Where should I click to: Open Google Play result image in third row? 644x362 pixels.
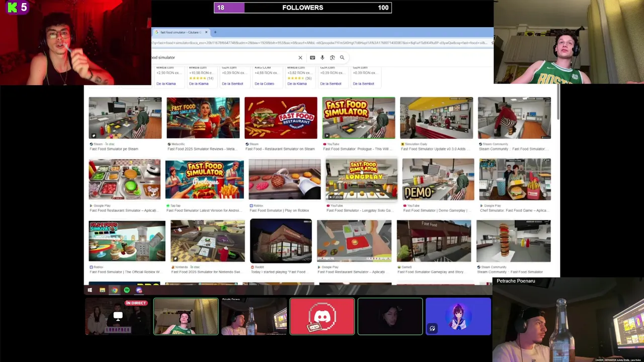tap(354, 241)
